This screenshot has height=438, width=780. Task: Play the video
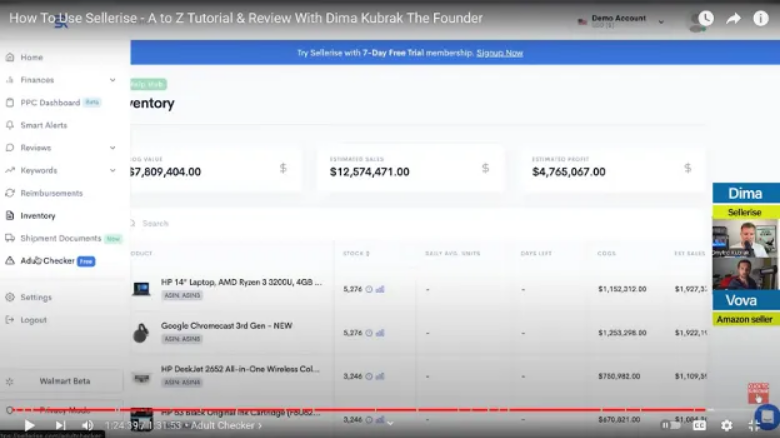29,425
